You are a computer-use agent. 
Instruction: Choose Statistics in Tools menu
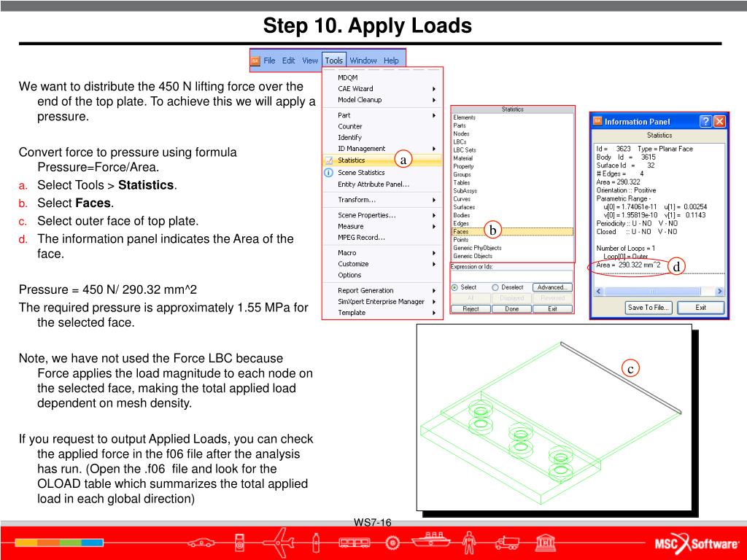click(382, 160)
